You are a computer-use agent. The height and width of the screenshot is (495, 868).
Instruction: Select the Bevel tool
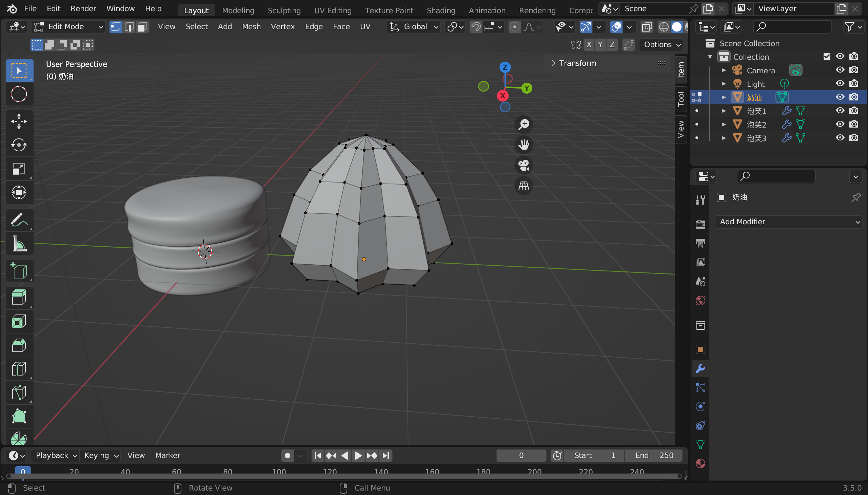click(19, 345)
